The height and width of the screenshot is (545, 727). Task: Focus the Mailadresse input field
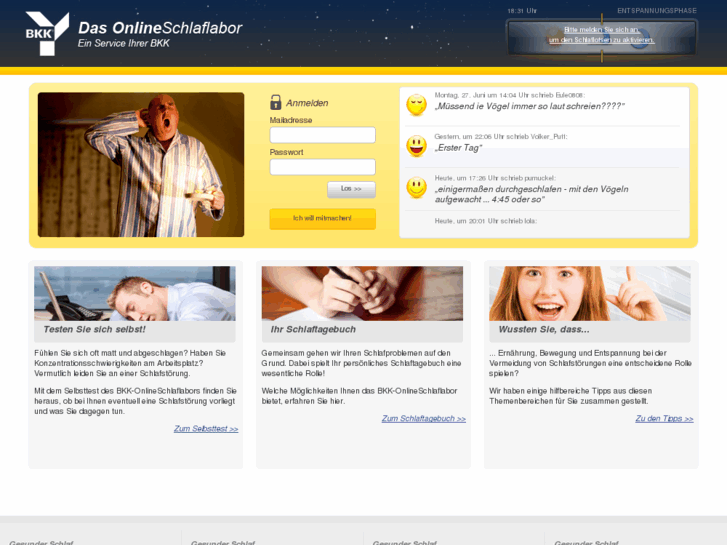323,135
